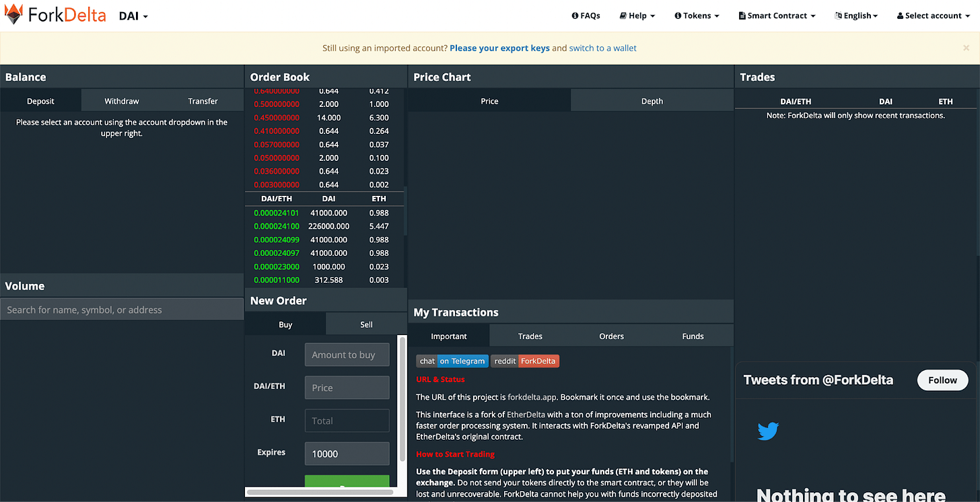Show the Price chart tab
The height and width of the screenshot is (502, 980).
coord(489,101)
